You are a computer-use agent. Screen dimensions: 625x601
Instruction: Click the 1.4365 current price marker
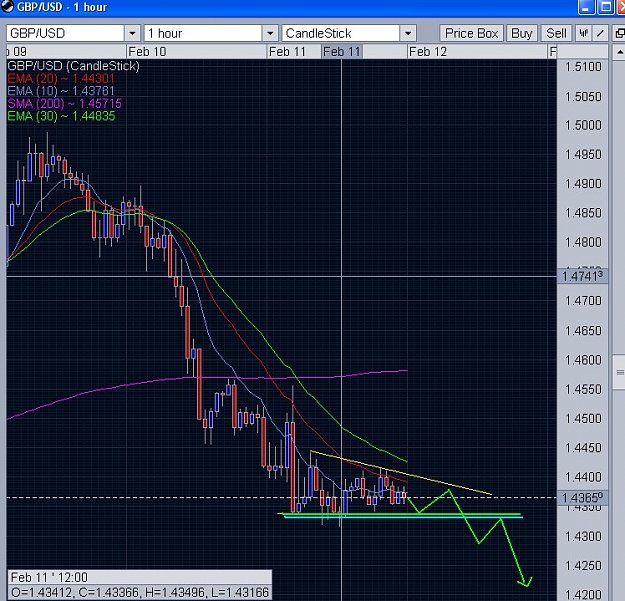click(582, 498)
